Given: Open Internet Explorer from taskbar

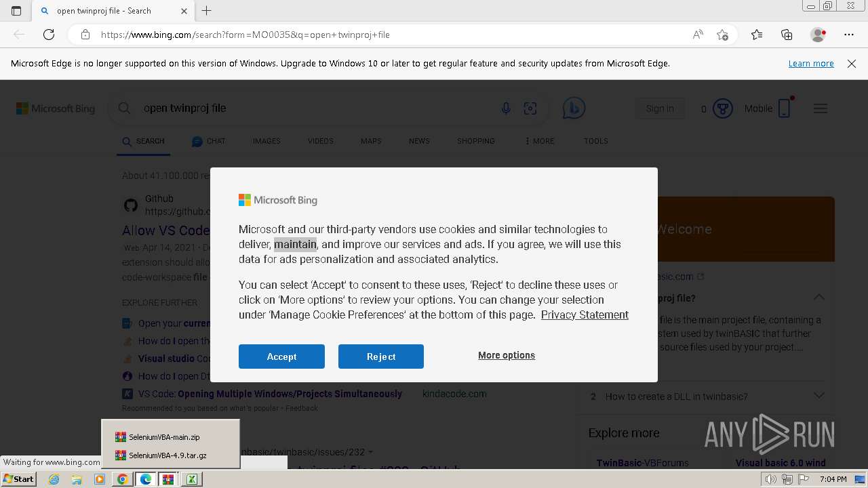Looking at the screenshot, I should [54, 479].
